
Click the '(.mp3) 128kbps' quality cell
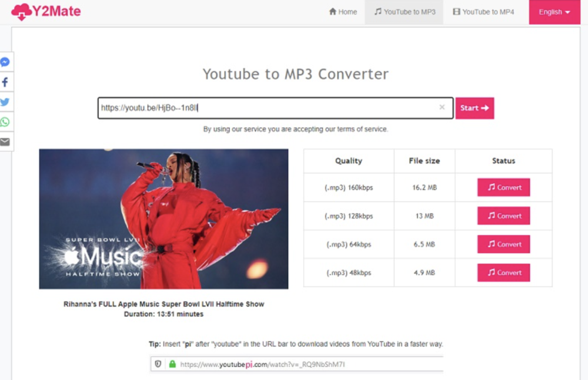click(348, 216)
